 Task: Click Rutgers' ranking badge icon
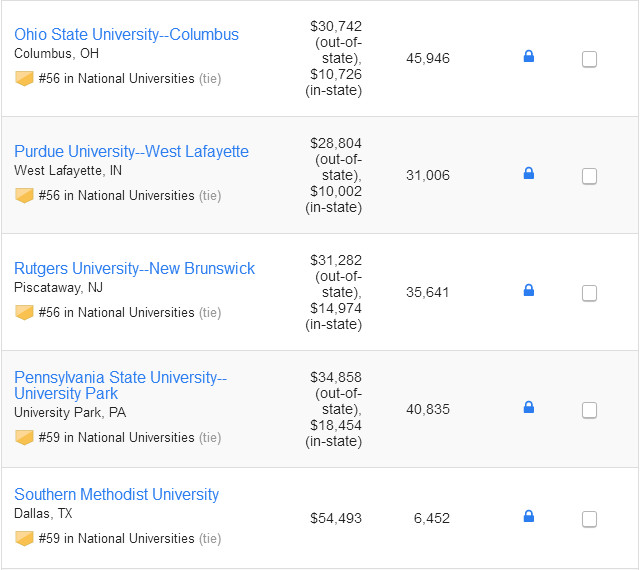tap(24, 312)
